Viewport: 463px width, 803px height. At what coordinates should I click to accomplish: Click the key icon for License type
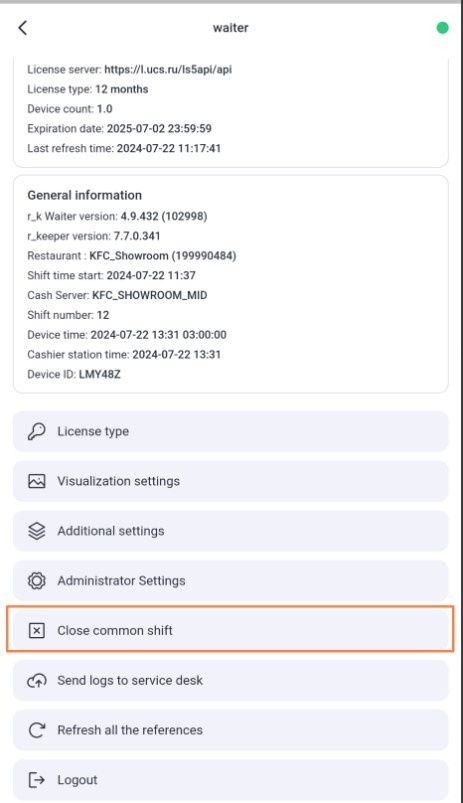36,431
